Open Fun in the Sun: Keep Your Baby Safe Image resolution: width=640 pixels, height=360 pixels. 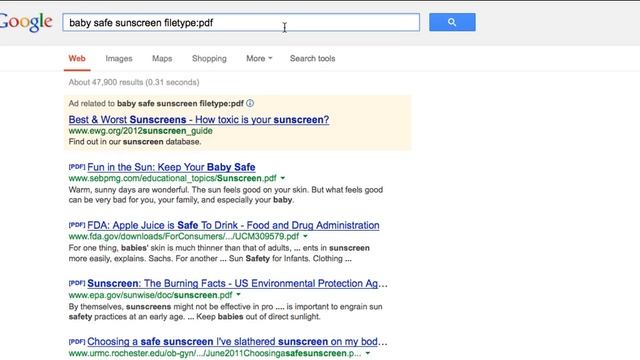(x=171, y=167)
